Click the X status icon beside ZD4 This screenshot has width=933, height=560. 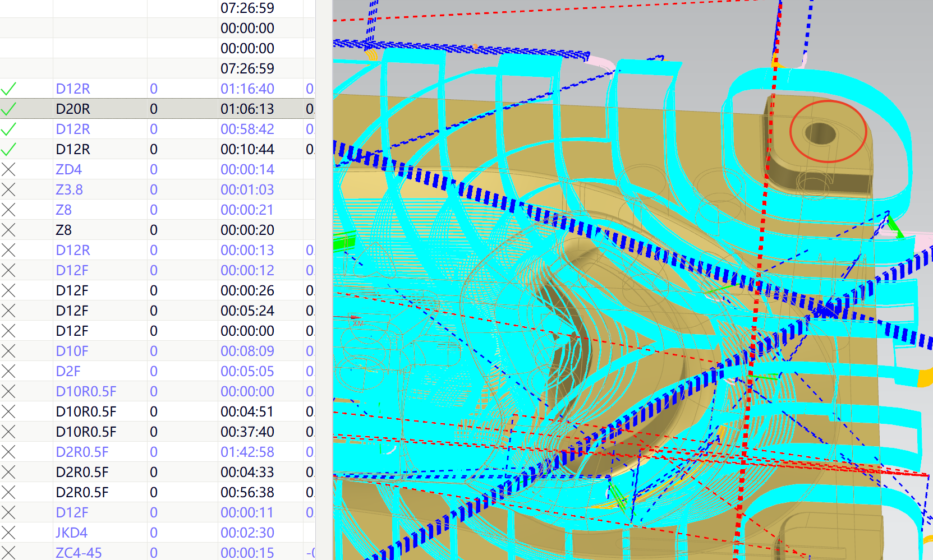pos(8,169)
